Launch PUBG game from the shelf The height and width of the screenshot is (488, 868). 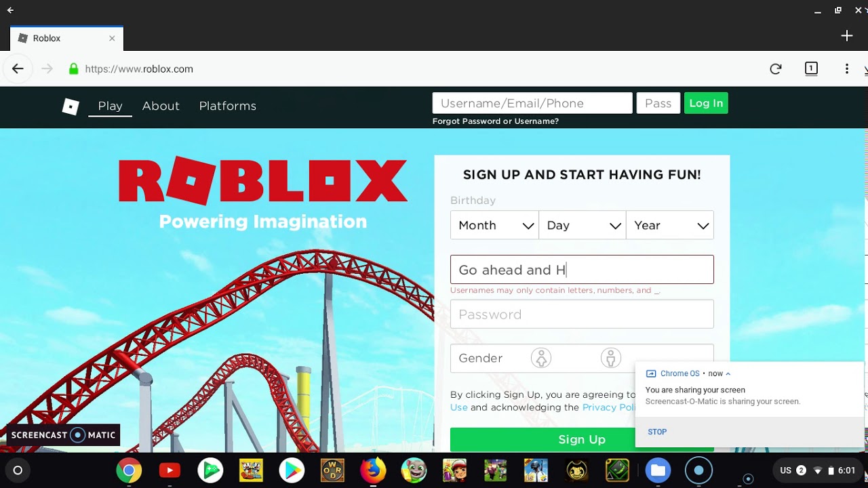536,470
